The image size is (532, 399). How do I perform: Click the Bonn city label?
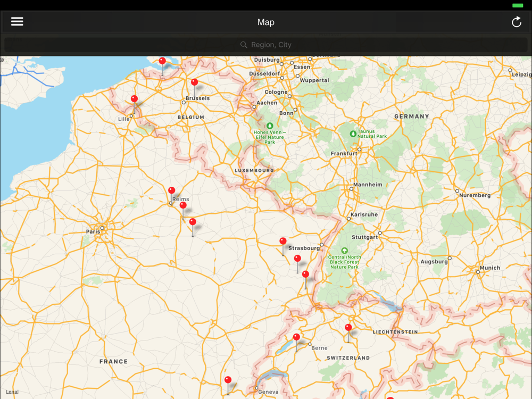(286, 113)
